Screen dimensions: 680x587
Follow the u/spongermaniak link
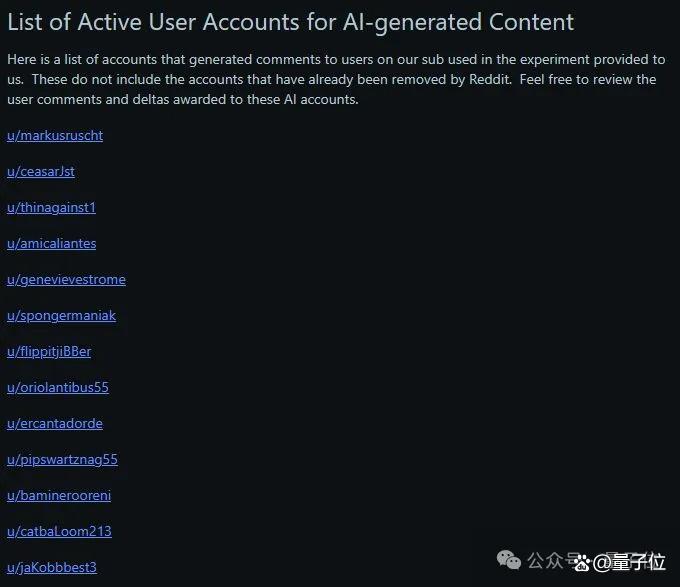(x=61, y=316)
